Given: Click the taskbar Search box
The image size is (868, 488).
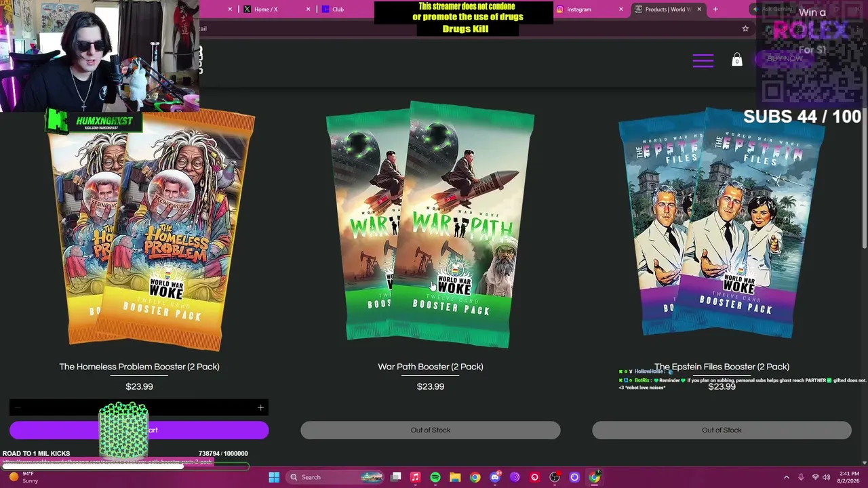Looking at the screenshot, I should point(335,477).
